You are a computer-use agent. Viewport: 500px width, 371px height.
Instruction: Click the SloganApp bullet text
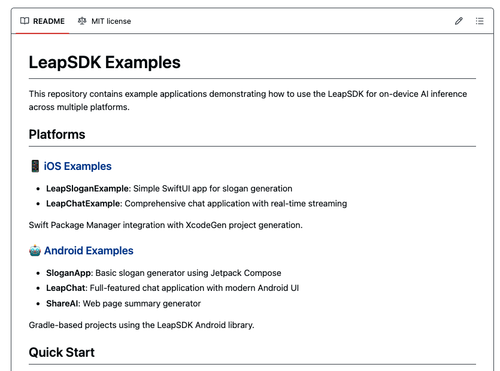pyautogui.click(x=163, y=273)
